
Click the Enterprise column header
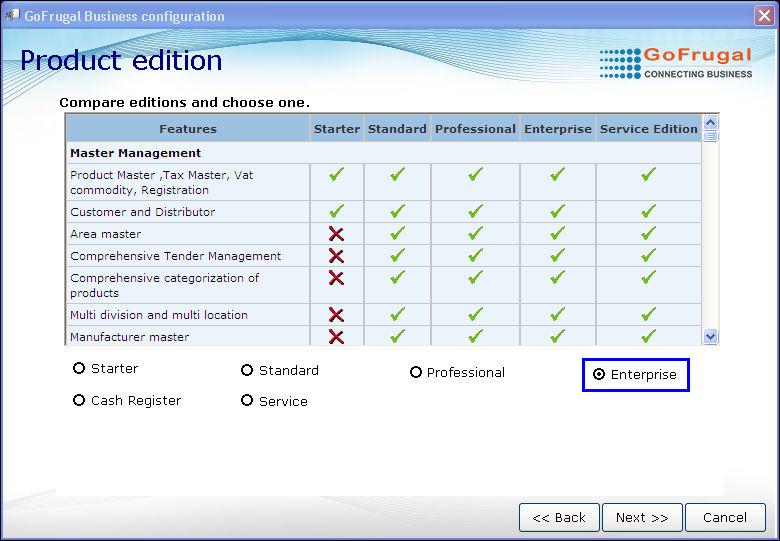tap(558, 129)
